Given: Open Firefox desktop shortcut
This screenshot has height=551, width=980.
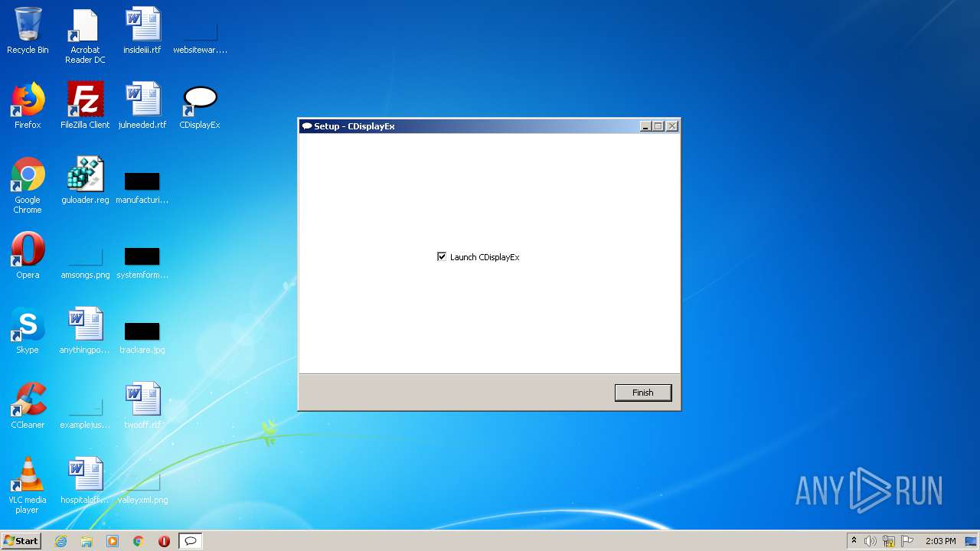Looking at the screenshot, I should (28, 106).
